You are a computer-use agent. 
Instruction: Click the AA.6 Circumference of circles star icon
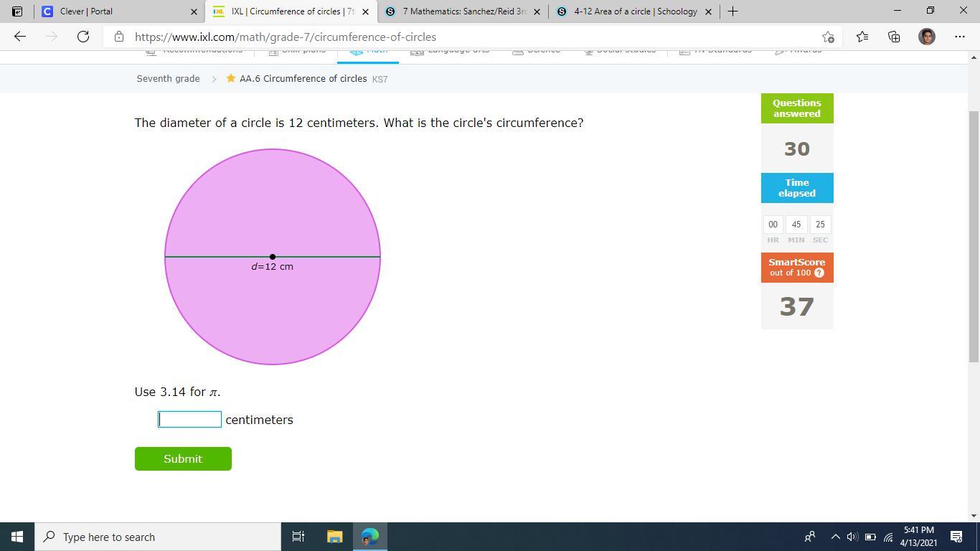[x=230, y=78]
